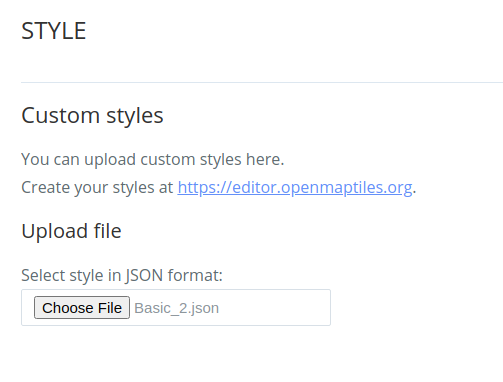The width and height of the screenshot is (503, 382).
Task: Click the word 'format:' in the label
Action: click(x=195, y=275)
